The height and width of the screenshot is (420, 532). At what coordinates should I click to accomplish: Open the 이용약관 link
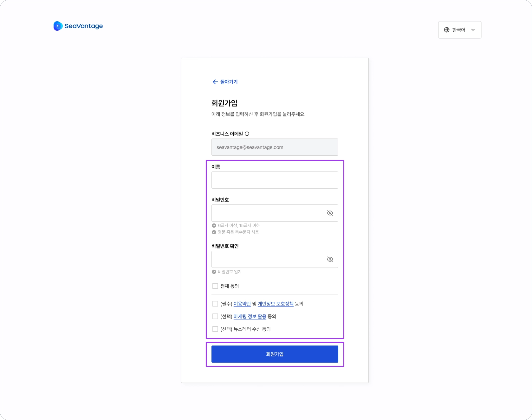pos(242,304)
